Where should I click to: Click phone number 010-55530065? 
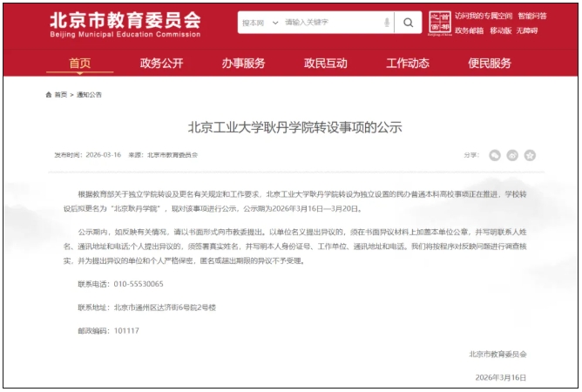click(139, 284)
